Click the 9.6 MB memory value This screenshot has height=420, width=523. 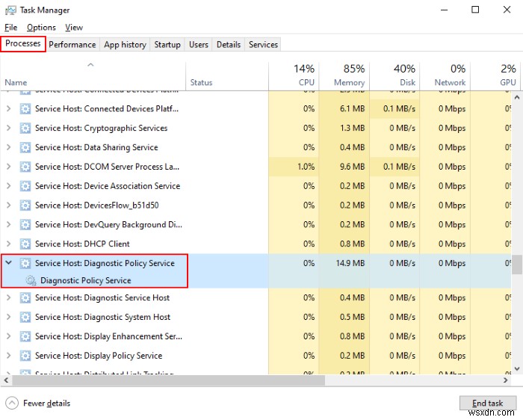352,167
